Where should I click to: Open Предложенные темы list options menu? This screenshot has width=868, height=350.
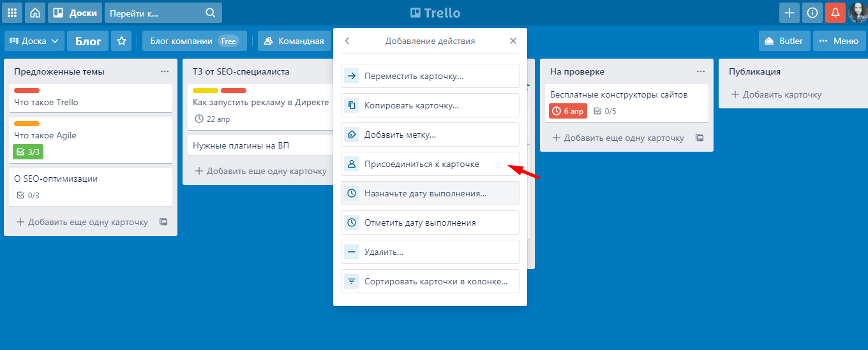165,71
